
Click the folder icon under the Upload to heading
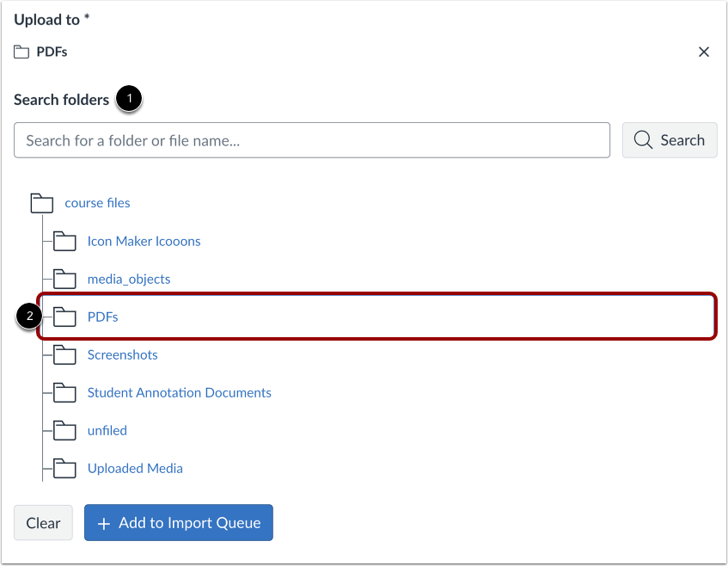pyautogui.click(x=21, y=51)
